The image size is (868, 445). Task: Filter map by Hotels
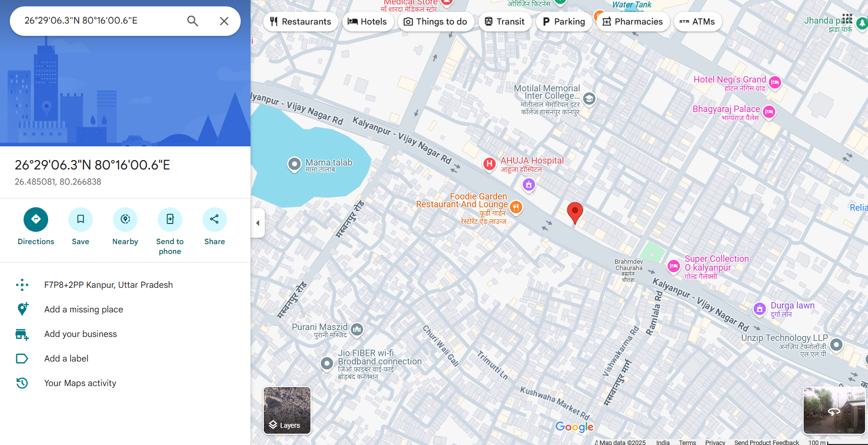coord(367,22)
